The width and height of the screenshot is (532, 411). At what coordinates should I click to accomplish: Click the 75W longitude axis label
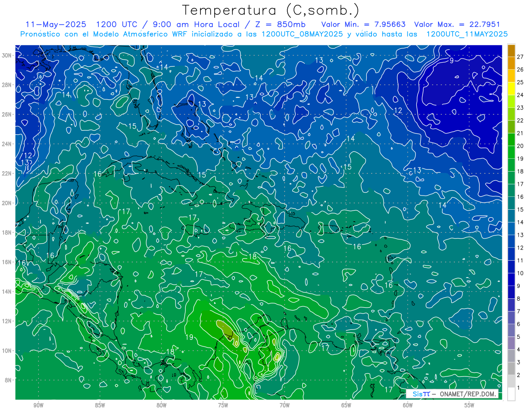[x=223, y=405]
